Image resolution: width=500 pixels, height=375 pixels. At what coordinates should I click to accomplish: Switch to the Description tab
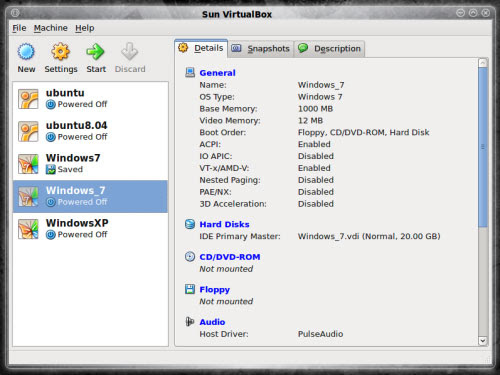click(x=329, y=49)
